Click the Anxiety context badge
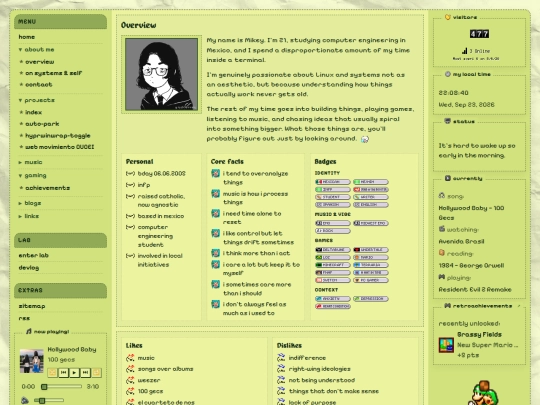540x405 pixels. [333, 299]
